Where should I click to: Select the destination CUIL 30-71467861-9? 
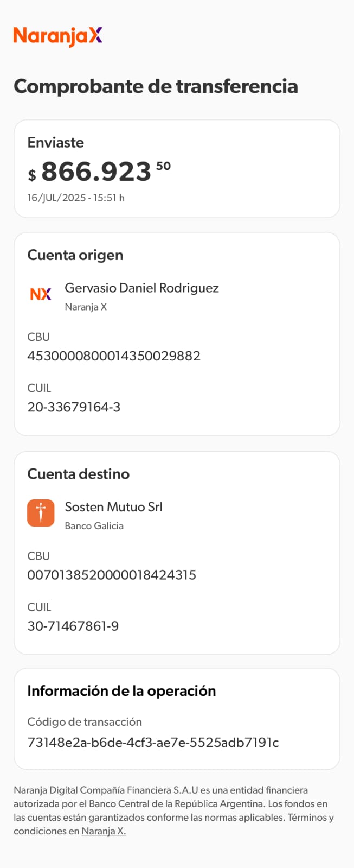click(73, 626)
